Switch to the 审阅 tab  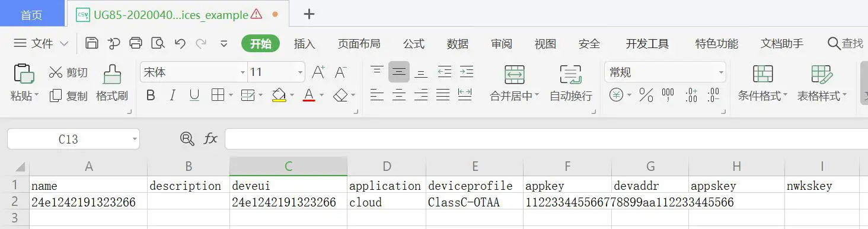pos(502,43)
